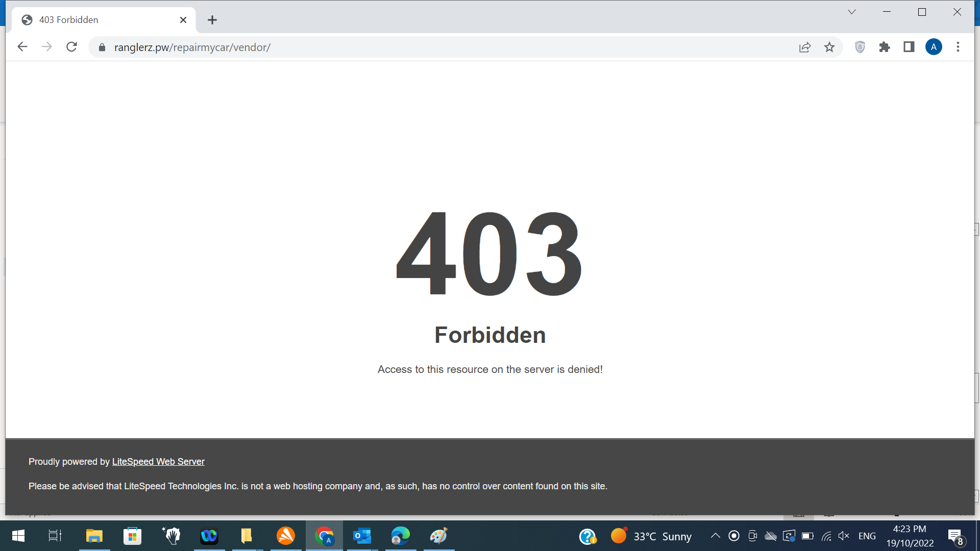Toggle the muted volume icon

tap(844, 536)
